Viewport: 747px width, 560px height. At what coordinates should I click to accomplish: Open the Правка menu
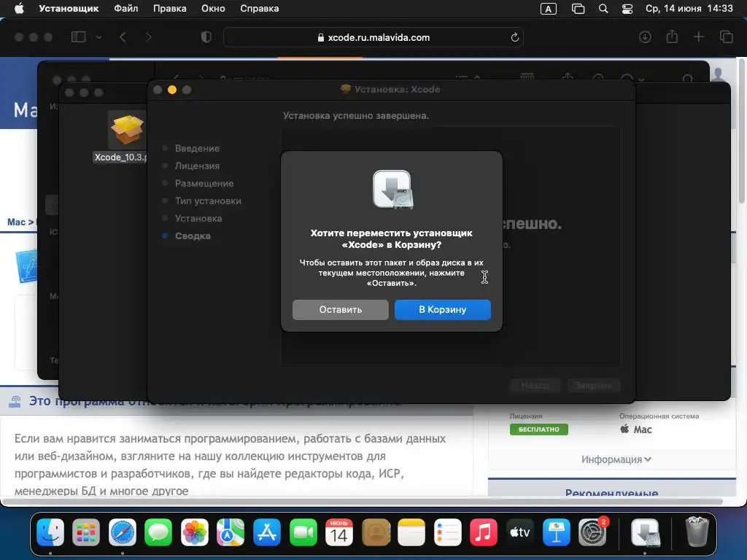pos(169,9)
